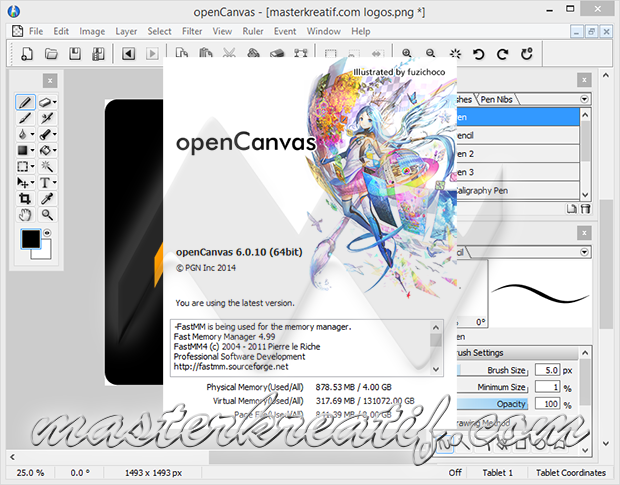Select the Text tool
The image size is (620, 485).
click(45, 183)
